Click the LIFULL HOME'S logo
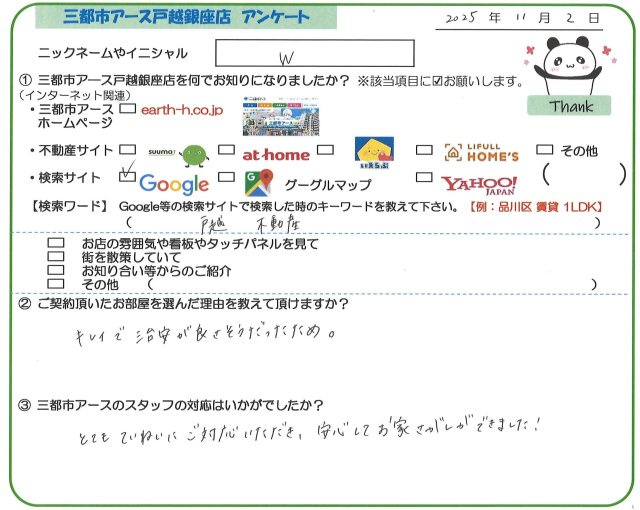640x510 pixels. [482, 153]
